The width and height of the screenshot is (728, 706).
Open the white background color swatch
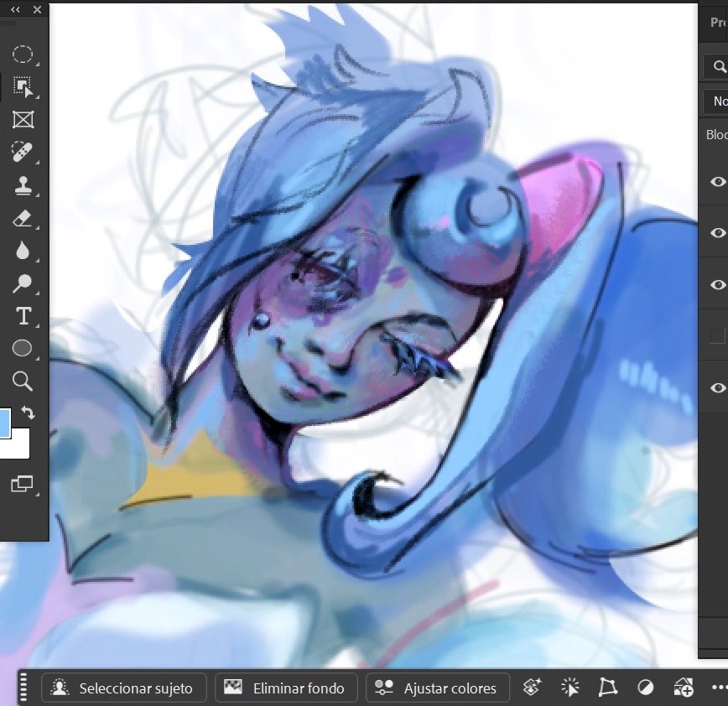coord(18,448)
